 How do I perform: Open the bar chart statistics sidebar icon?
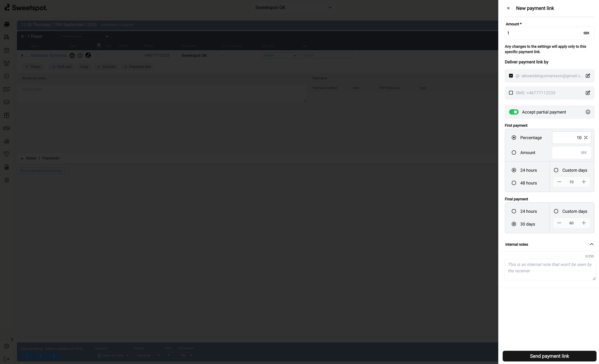(6, 141)
